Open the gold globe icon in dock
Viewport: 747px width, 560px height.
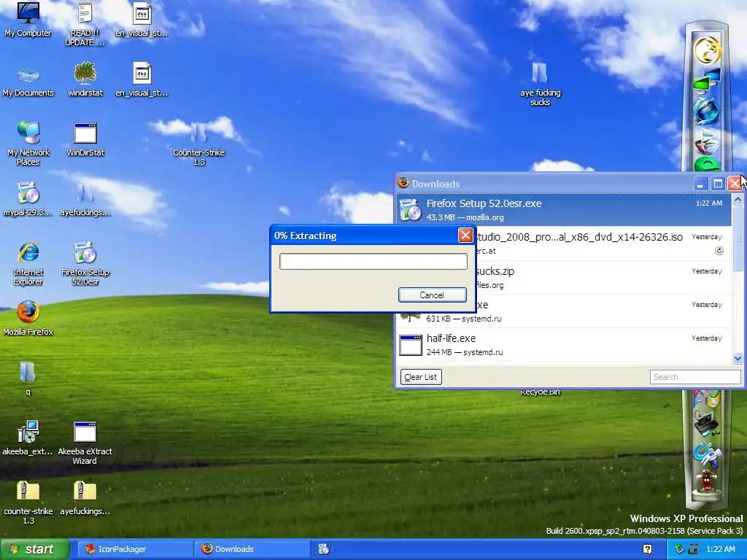[x=706, y=50]
